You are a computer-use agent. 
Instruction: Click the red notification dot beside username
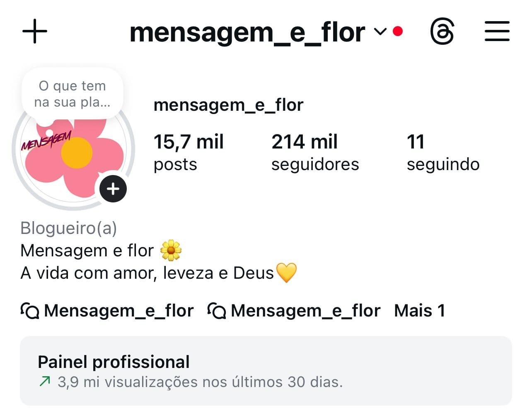(398, 31)
